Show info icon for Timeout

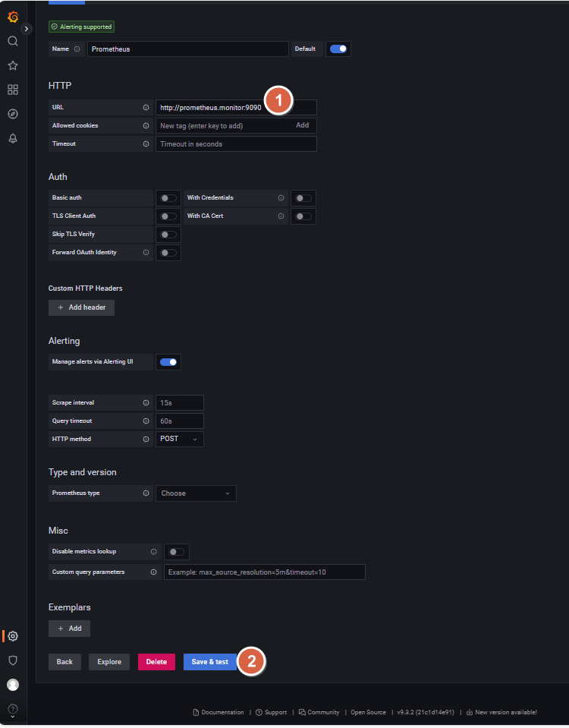[x=146, y=144]
